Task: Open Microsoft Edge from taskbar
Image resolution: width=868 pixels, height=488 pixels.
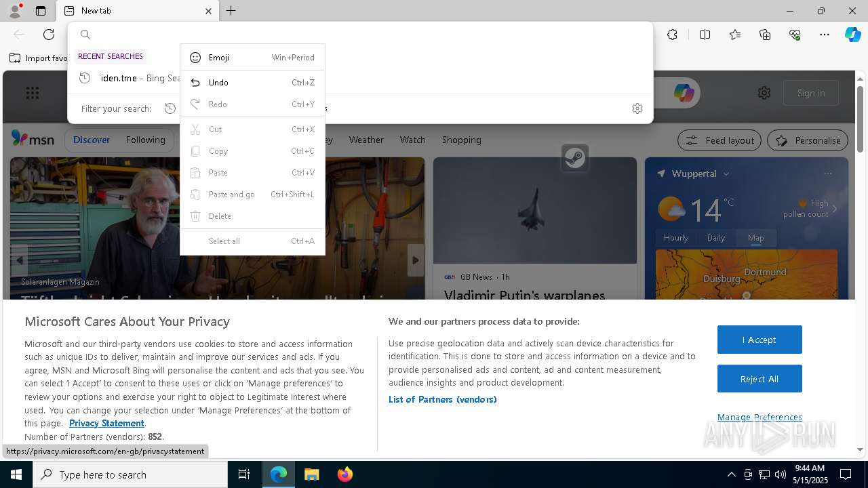Action: (x=279, y=474)
